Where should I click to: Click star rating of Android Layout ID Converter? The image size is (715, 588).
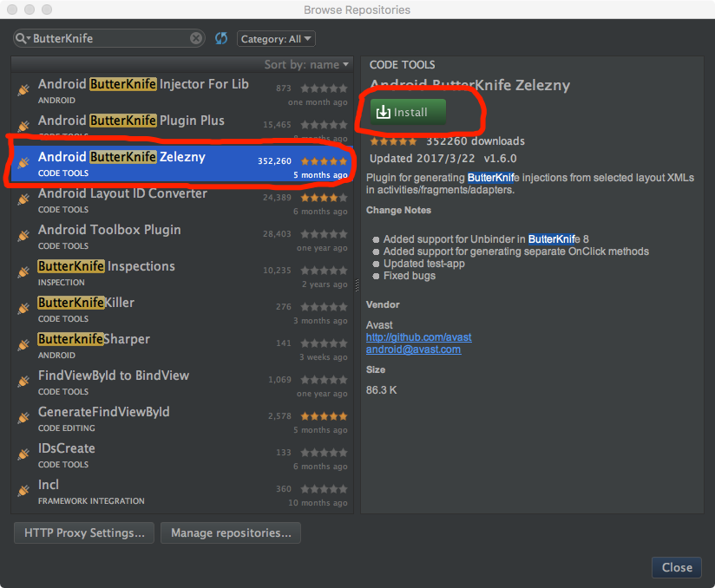324,198
